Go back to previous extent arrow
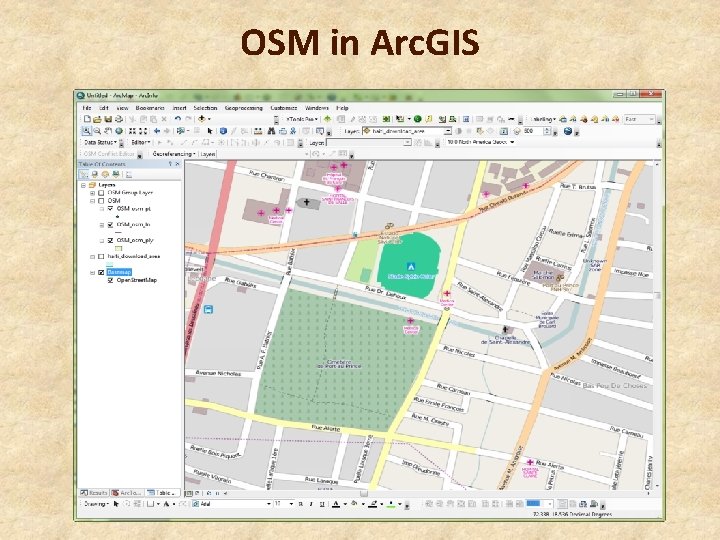 coord(157,131)
